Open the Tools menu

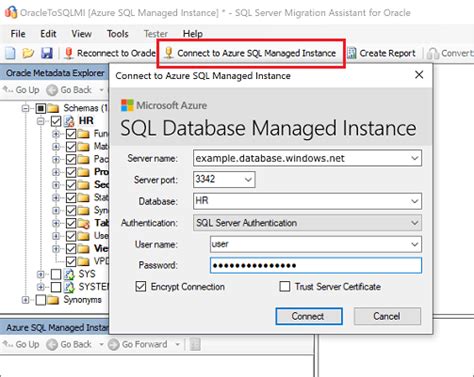click(117, 34)
